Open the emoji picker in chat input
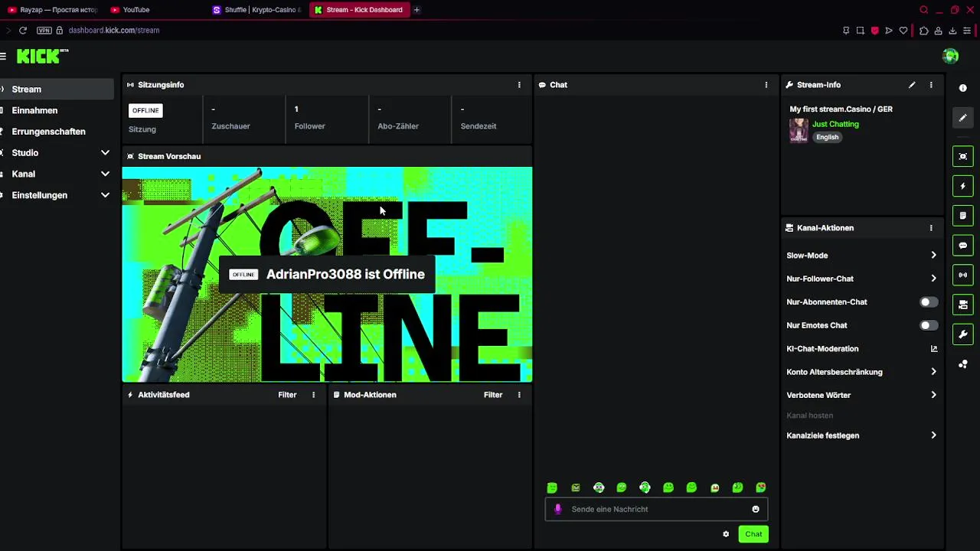 pyautogui.click(x=756, y=509)
